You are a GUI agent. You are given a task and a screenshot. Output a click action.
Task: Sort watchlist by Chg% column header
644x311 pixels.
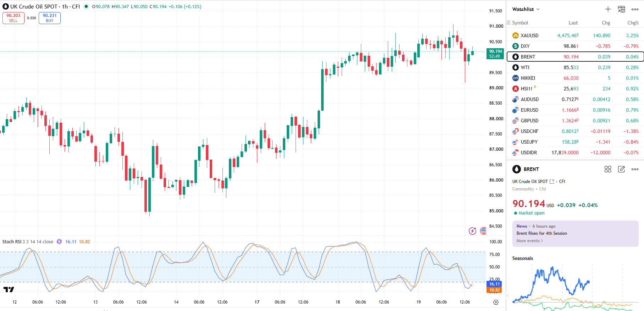[x=633, y=23]
